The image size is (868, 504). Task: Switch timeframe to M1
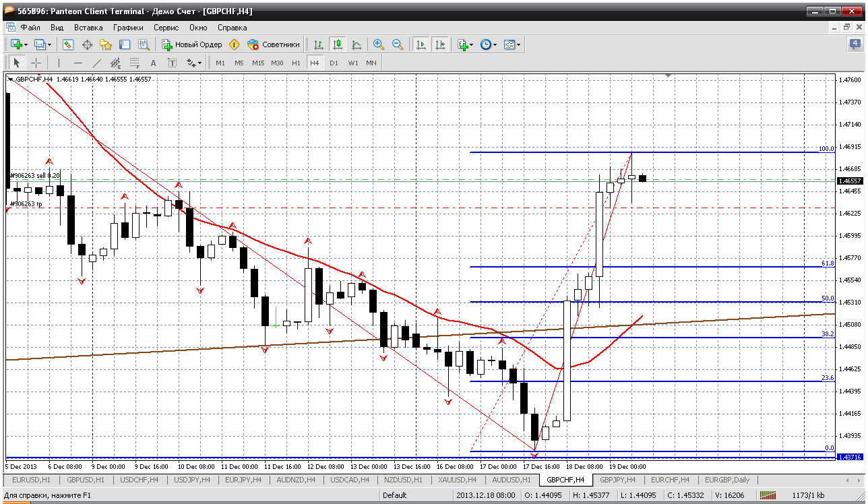[x=220, y=63]
